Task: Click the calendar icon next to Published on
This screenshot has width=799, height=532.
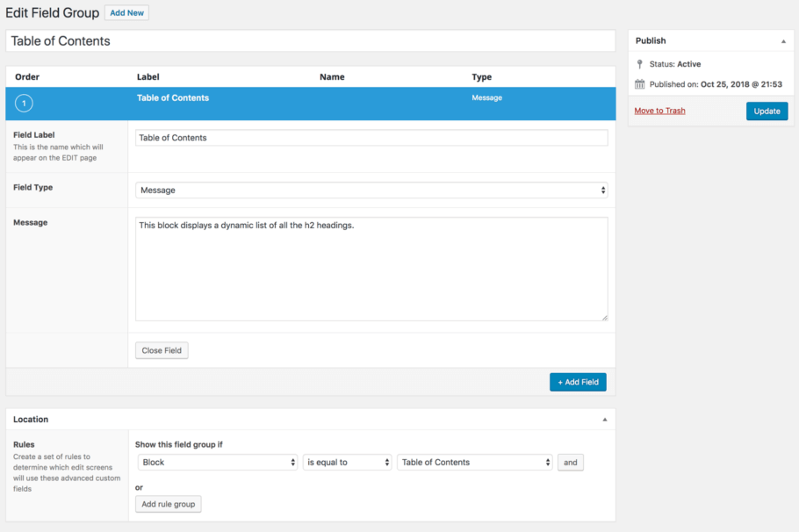Action: [640, 84]
